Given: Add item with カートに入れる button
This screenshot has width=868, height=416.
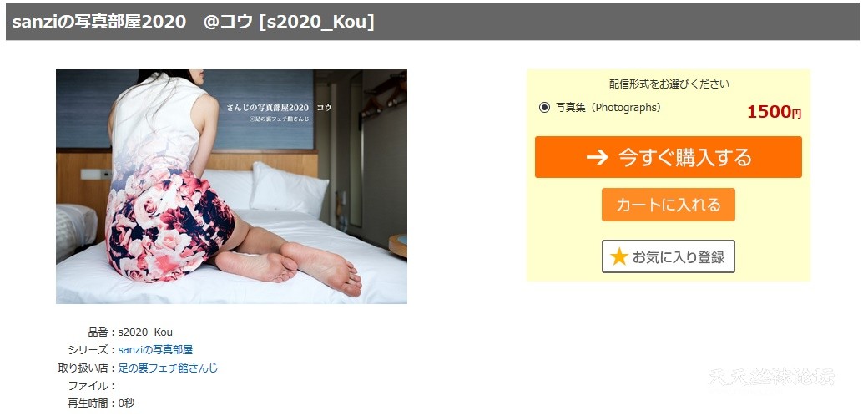Looking at the screenshot, I should 669,205.
